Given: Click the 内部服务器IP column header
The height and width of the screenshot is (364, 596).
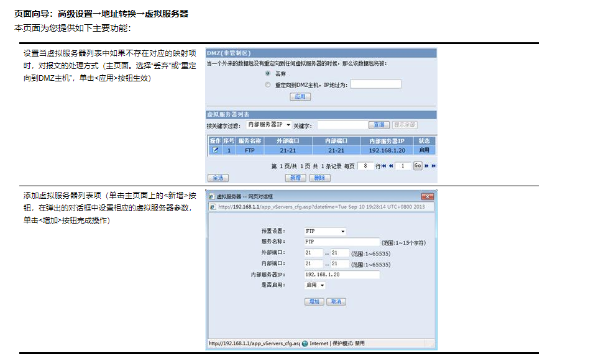Looking at the screenshot, I should 387,140.
